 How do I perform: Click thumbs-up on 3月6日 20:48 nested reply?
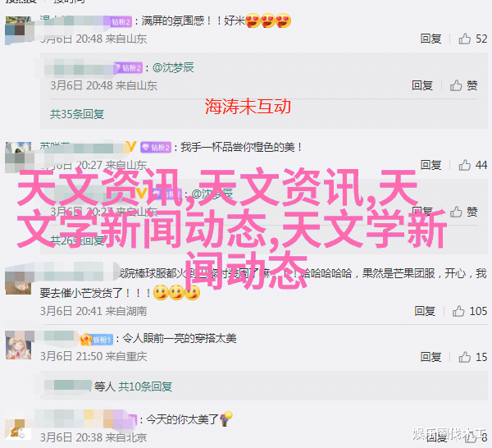tap(456, 85)
